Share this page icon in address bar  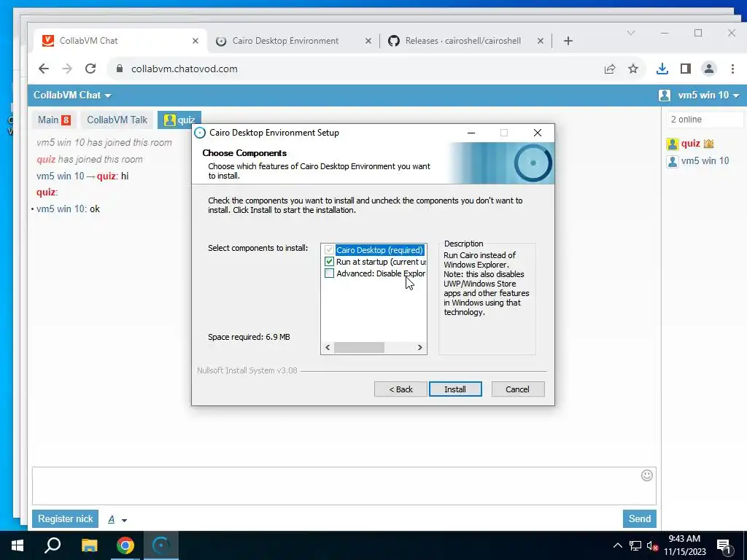point(610,69)
